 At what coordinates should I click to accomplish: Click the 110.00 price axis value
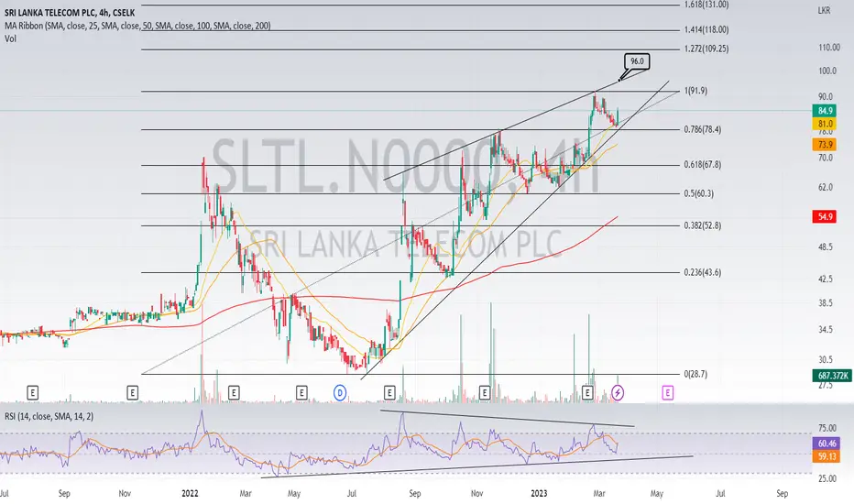(829, 48)
